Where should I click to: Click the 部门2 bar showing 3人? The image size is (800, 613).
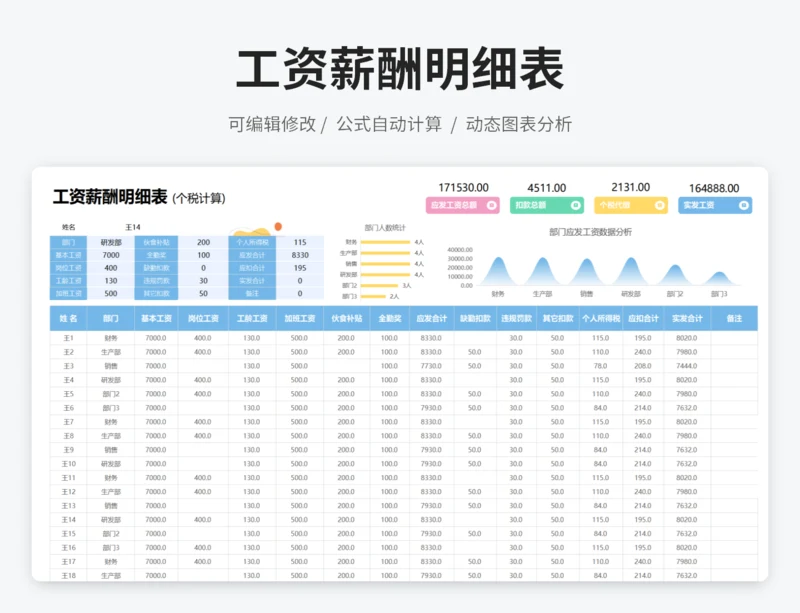pos(379,285)
